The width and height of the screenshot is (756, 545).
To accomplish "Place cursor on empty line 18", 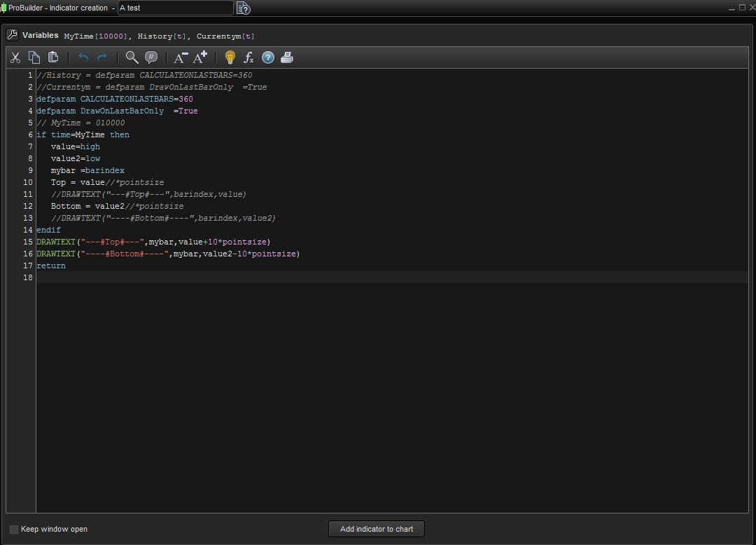I will click(x=280, y=277).
